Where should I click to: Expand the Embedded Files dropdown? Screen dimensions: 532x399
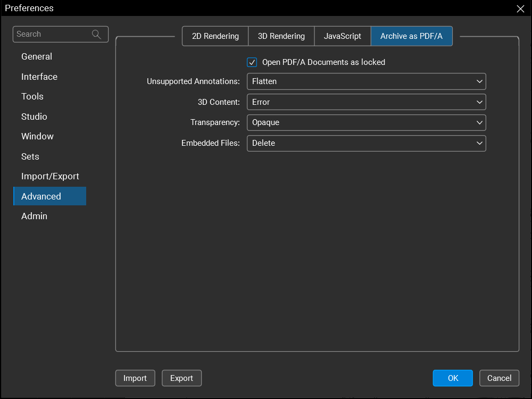pos(366,143)
